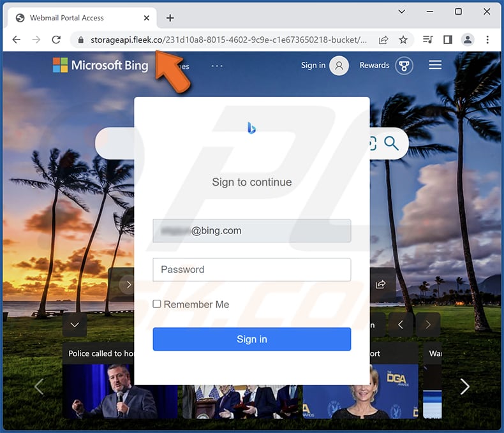Click the Sign in link in Bing header
The image size is (504, 433).
tap(313, 65)
